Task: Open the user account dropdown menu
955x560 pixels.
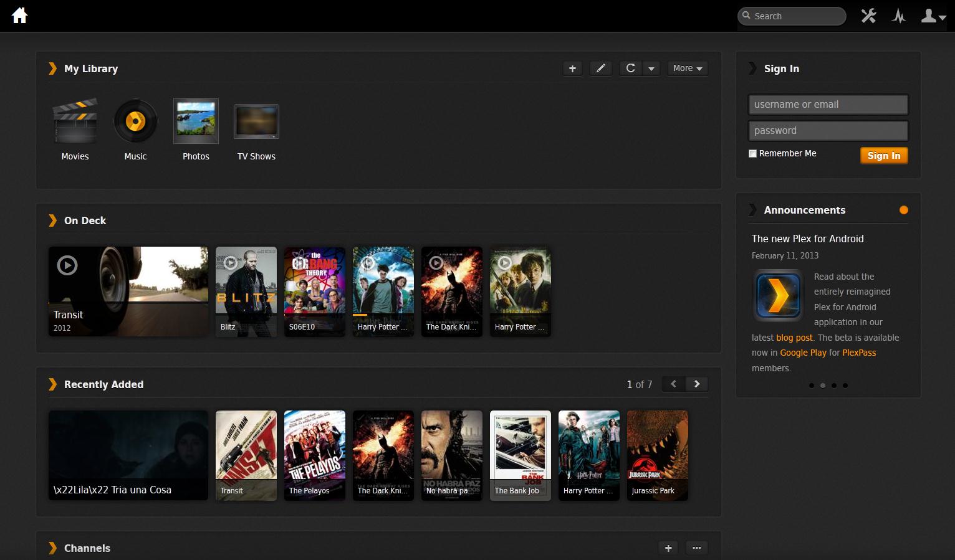Action: (x=933, y=16)
